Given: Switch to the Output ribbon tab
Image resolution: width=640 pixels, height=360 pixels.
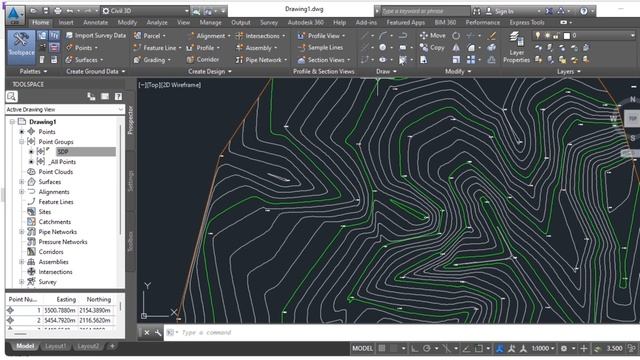Looking at the screenshot, I should pyautogui.click(x=241, y=22).
